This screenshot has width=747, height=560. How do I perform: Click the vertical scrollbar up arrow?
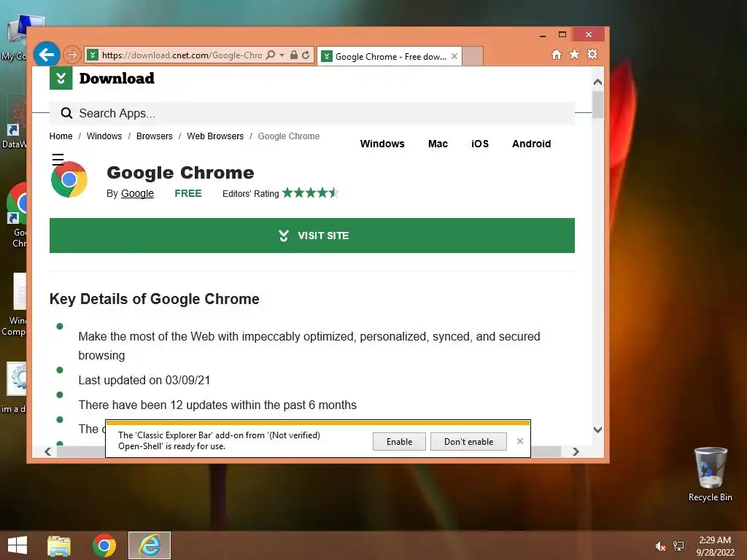[x=598, y=82]
